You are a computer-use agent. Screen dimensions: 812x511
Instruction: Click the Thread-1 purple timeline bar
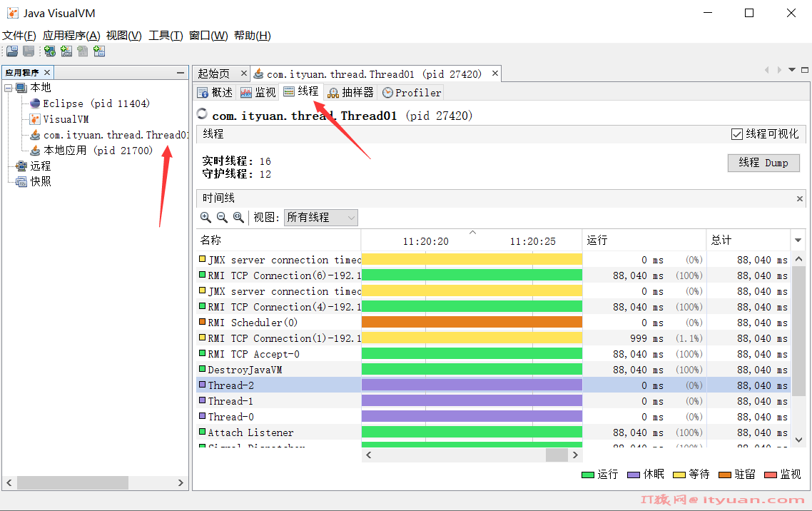pos(472,400)
